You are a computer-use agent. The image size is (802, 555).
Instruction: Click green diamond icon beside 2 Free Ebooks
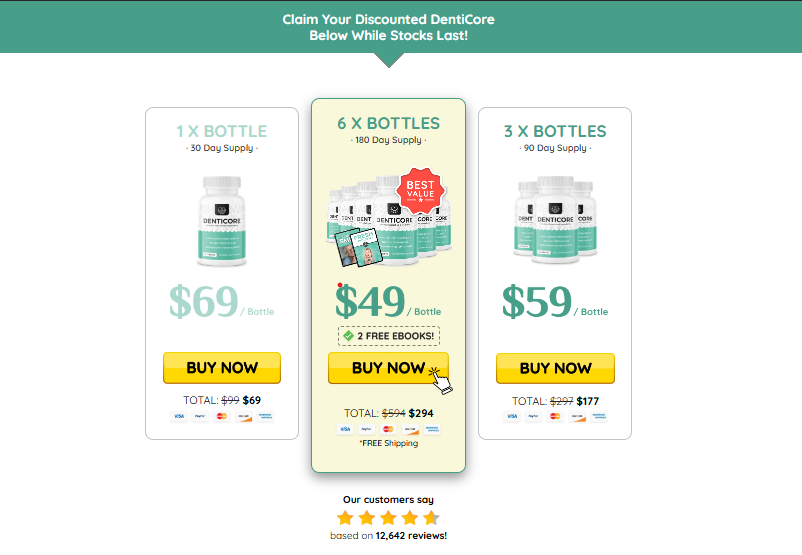[x=349, y=336]
